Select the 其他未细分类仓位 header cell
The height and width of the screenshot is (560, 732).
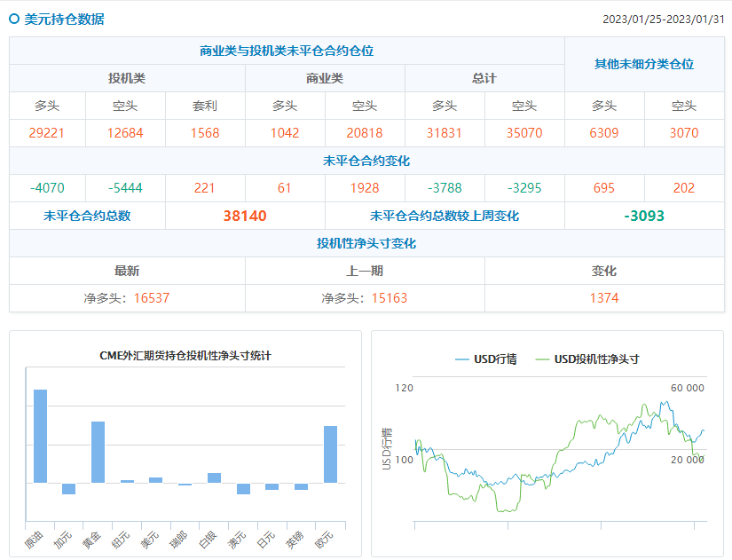point(644,64)
